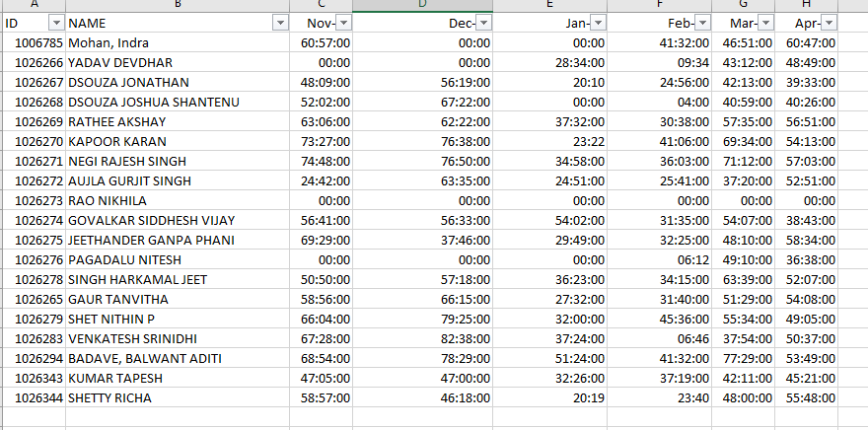Select column C header
The width and height of the screenshot is (868, 430).
[x=322, y=5]
